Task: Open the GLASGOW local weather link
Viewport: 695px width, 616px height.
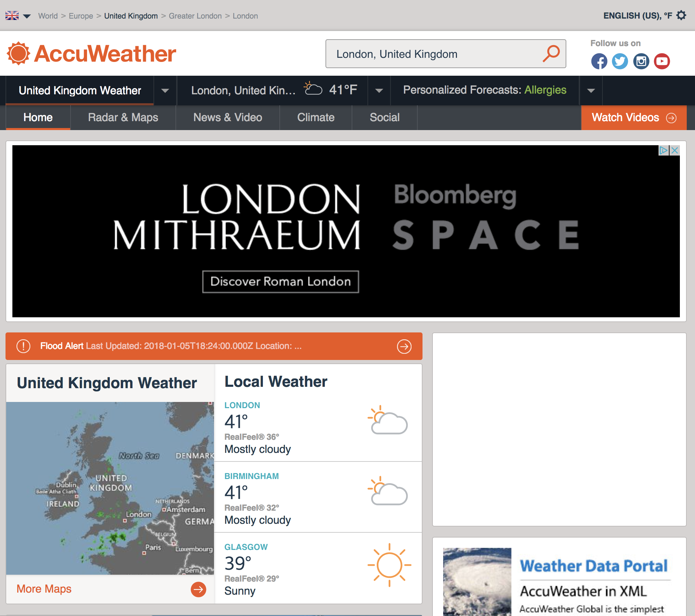Action: 246,547
